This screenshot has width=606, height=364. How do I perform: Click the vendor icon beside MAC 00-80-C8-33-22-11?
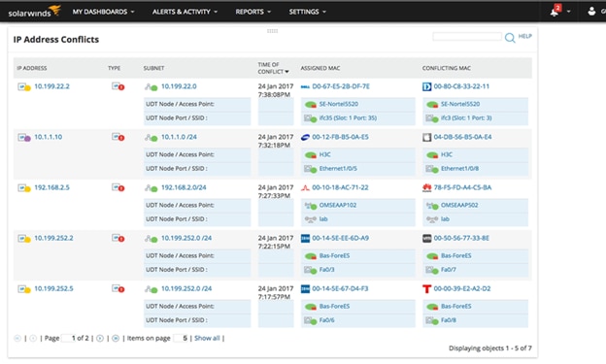tap(426, 86)
